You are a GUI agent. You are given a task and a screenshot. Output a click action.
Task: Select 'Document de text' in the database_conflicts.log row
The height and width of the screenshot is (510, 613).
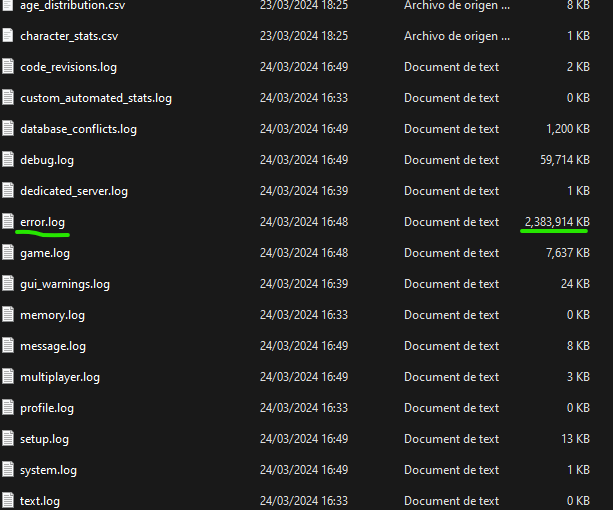click(452, 129)
